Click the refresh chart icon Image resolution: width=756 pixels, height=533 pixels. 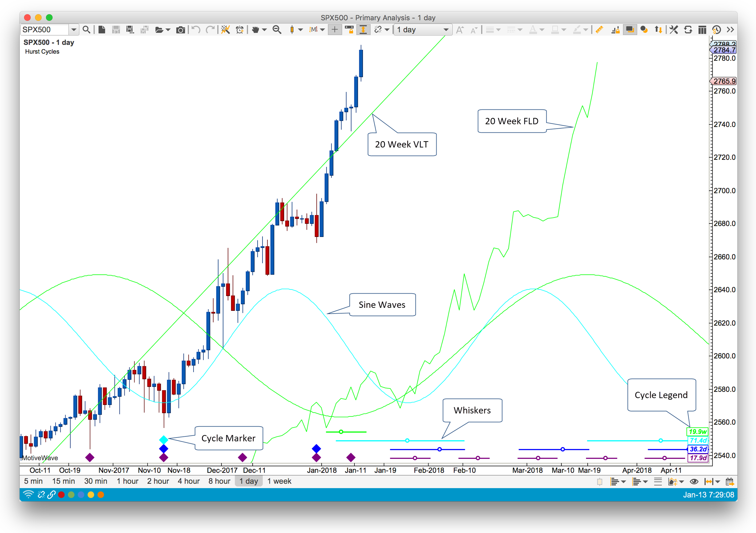pos(688,30)
